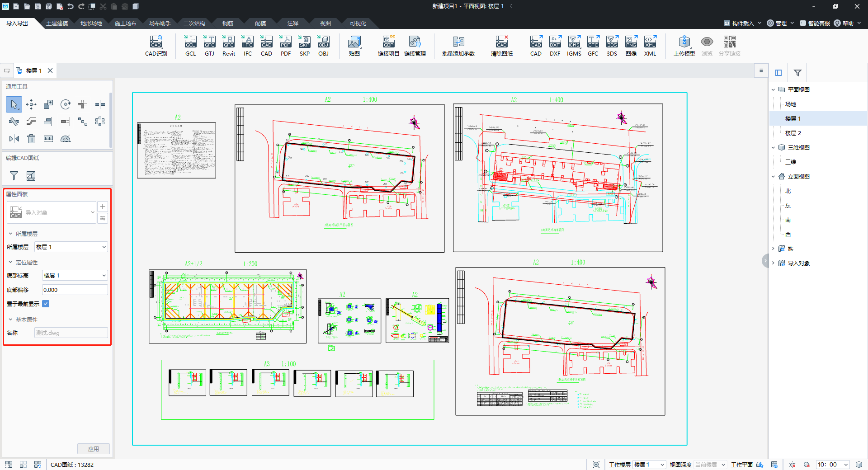Screen dimensions: 868x470
Task: Click the 底部偏移 value field
Action: [75, 290]
